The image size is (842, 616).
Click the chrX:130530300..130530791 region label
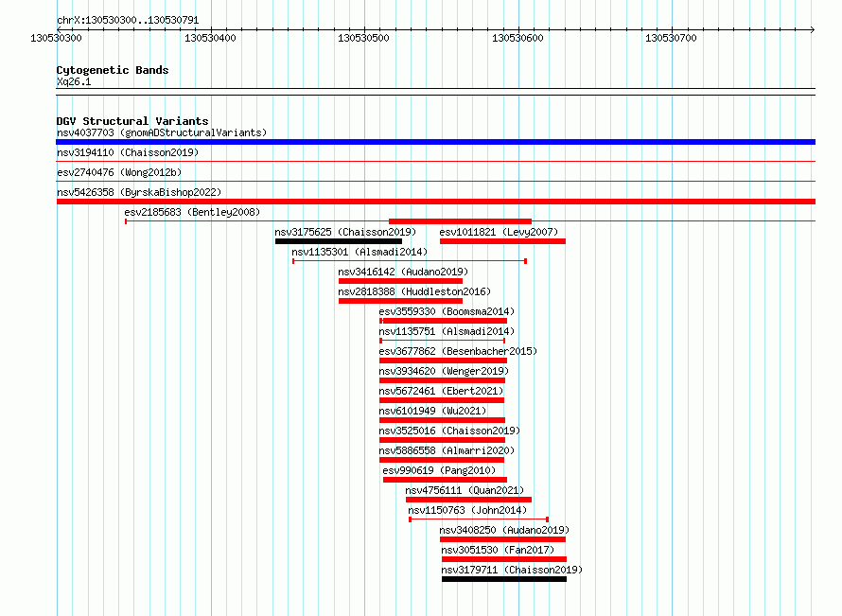128,20
